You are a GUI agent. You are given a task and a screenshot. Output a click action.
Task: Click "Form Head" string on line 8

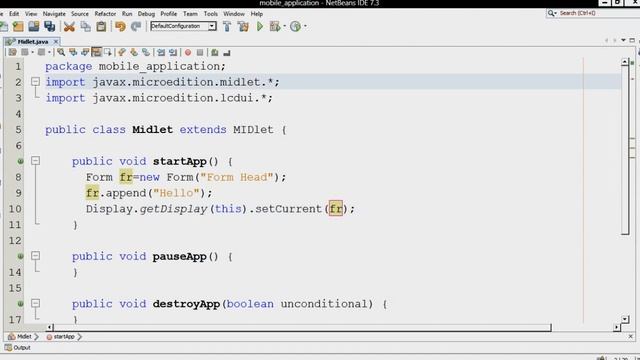point(237,177)
